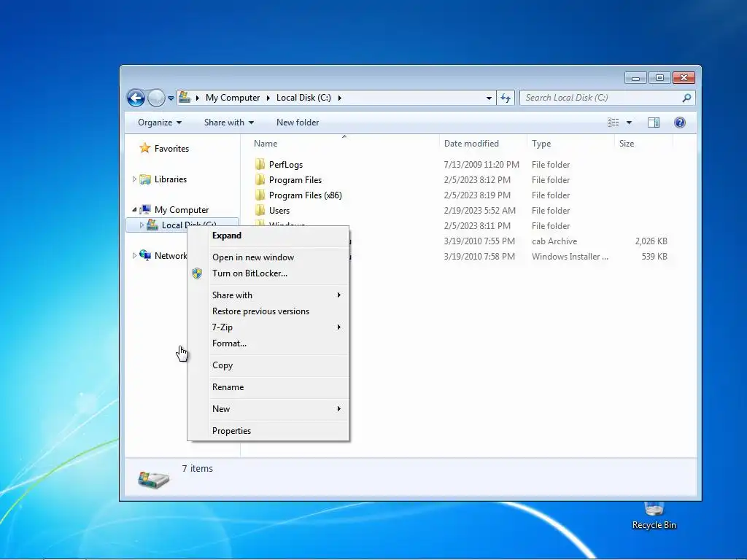This screenshot has width=747, height=560.
Task: Go back with the blue Back arrow
Action: (136, 98)
